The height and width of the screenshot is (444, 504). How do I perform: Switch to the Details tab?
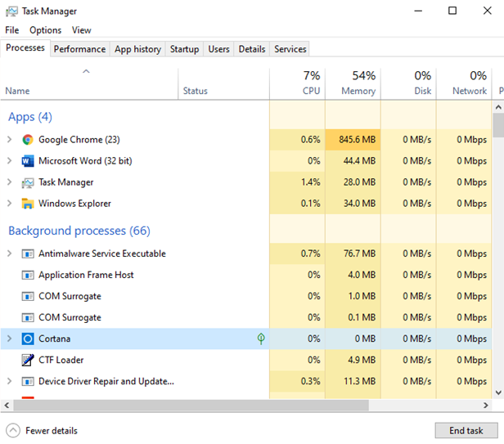[252, 49]
